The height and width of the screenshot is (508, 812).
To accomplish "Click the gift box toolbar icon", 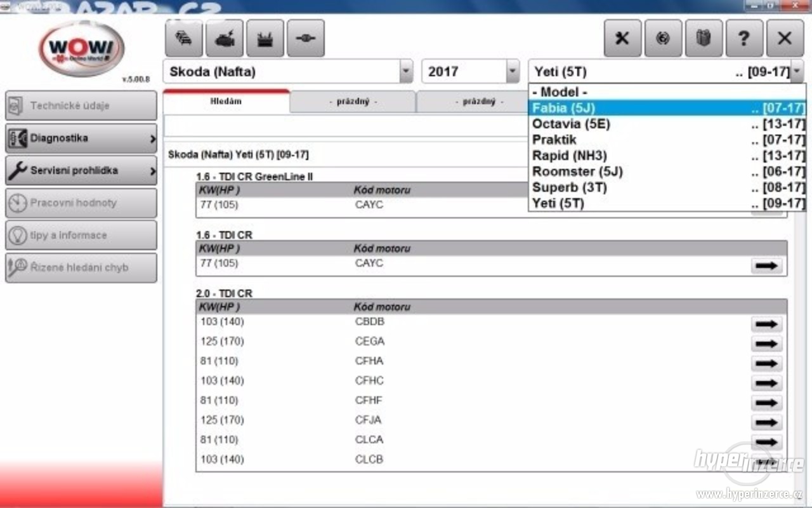I will coord(704,38).
